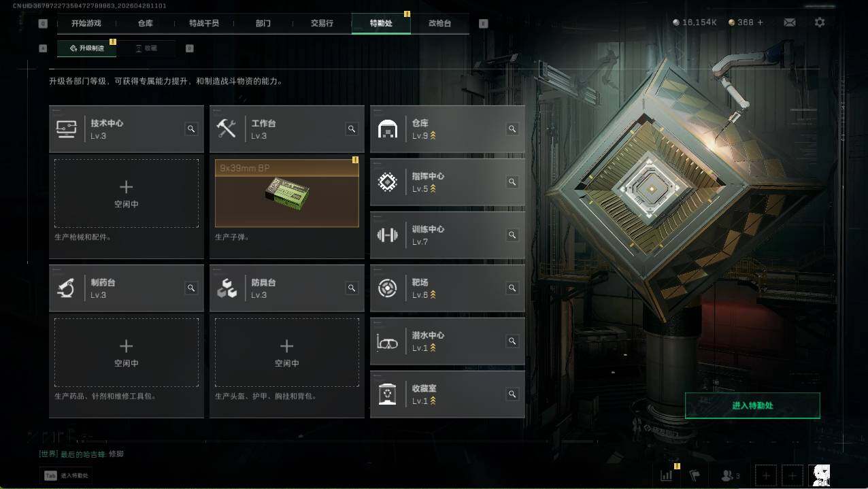Viewport: 868px width, 489px height.
Task: Inspect 技术中心 with its magnifier icon
Action: (x=191, y=129)
